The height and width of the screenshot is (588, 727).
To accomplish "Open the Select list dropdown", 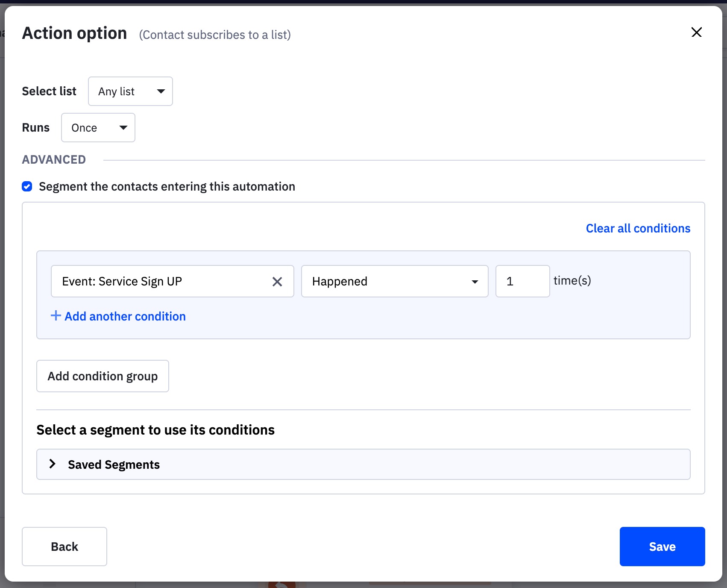I will [130, 91].
